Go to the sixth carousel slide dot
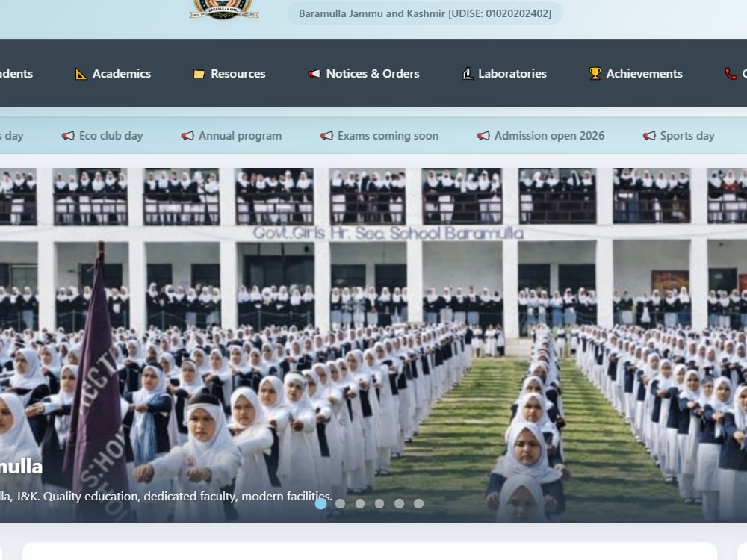This screenshot has width=747, height=560. pyautogui.click(x=418, y=503)
